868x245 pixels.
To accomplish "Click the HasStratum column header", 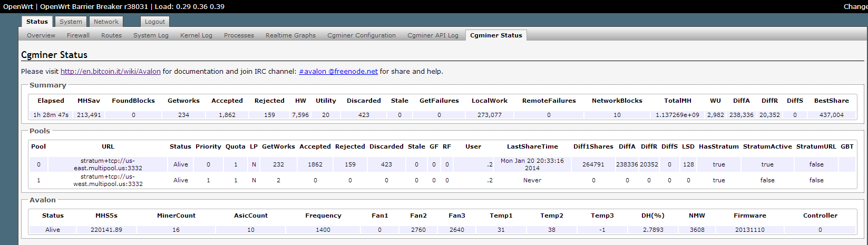I will (719, 146).
